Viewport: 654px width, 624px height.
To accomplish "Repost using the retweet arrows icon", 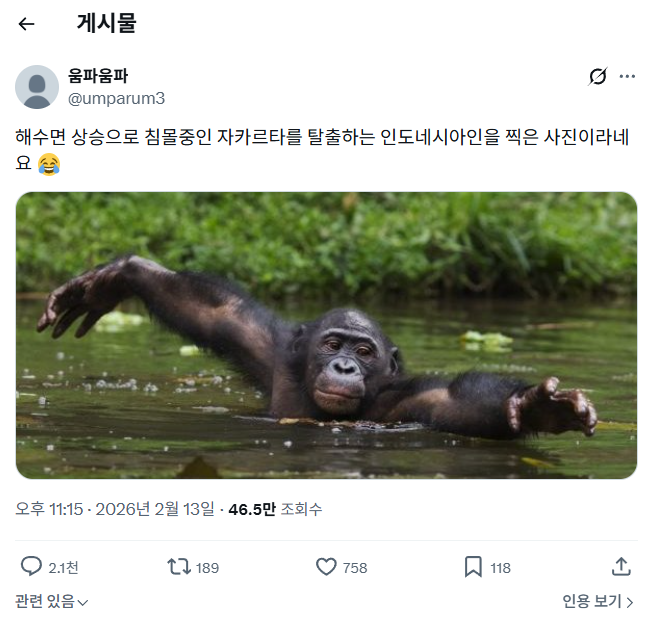I will point(178,567).
